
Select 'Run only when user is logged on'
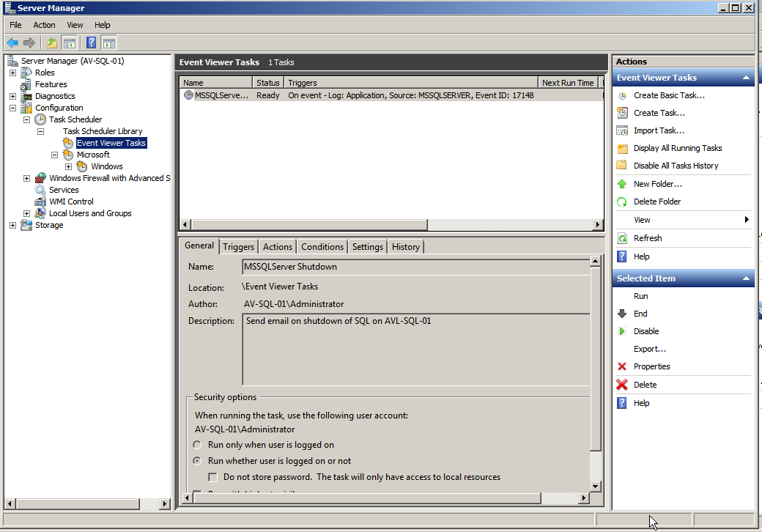coord(197,445)
